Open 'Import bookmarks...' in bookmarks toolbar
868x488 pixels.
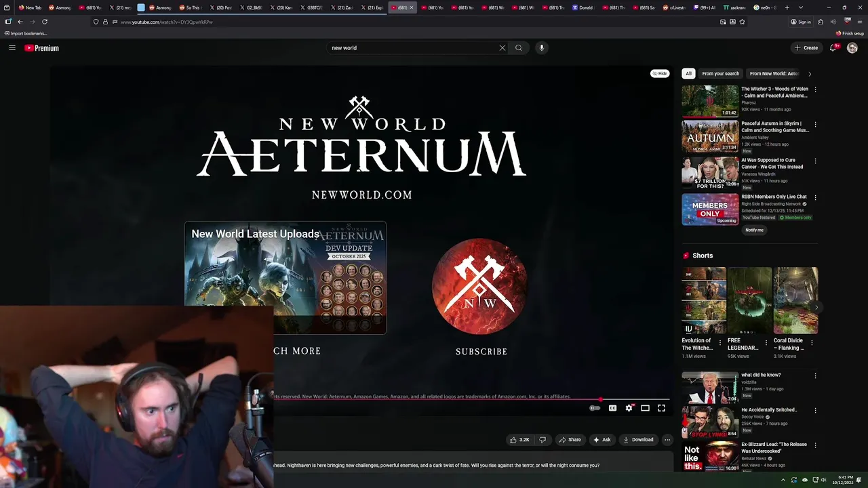(x=26, y=33)
